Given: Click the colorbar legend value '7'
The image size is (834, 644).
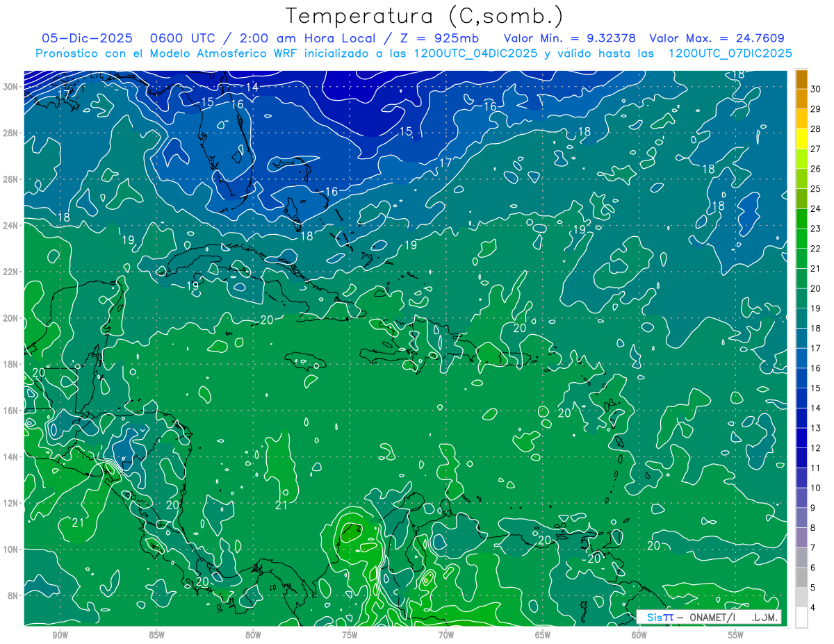Looking at the screenshot, I should click(x=813, y=548).
